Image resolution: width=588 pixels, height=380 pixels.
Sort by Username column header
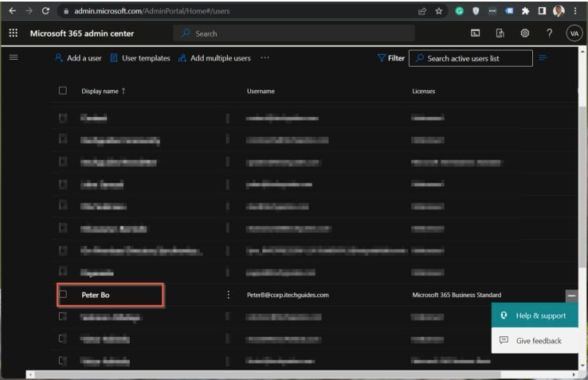click(261, 91)
